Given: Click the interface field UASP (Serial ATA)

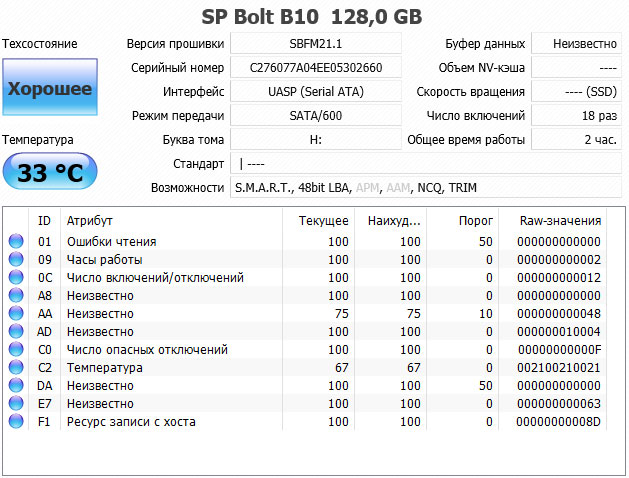Looking at the screenshot, I should click(316, 91).
